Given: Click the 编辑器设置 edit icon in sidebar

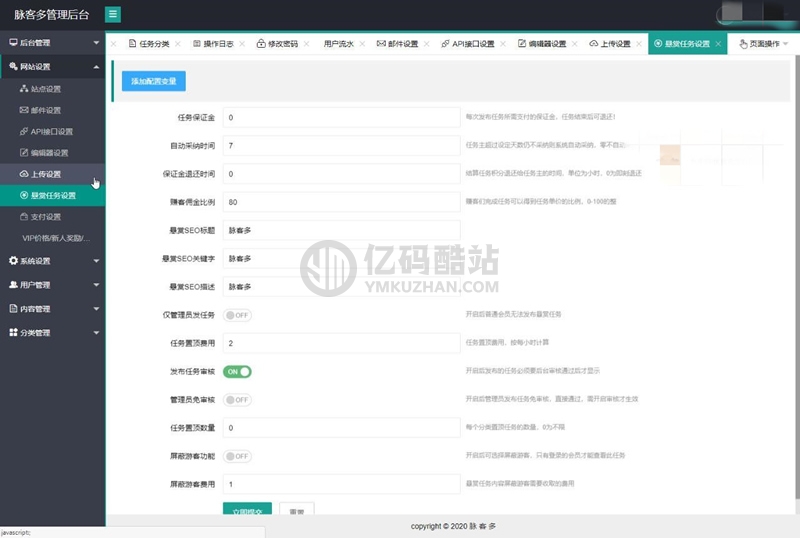Looking at the screenshot, I should click(24, 153).
